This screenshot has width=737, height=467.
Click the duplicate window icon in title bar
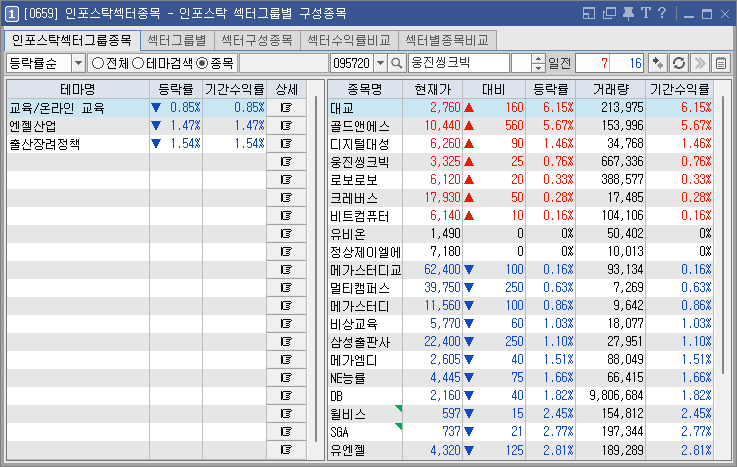[x=609, y=13]
